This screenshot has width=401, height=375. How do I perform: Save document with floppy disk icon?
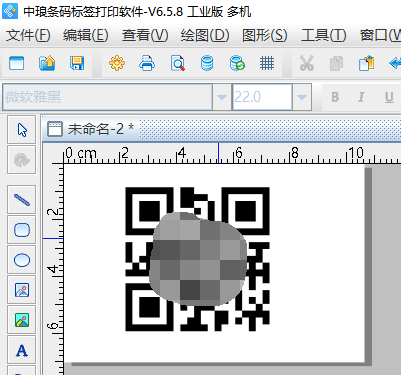(77, 63)
